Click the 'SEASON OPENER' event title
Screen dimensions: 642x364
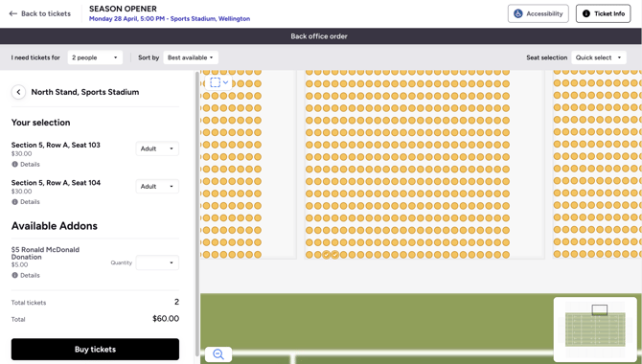(123, 9)
